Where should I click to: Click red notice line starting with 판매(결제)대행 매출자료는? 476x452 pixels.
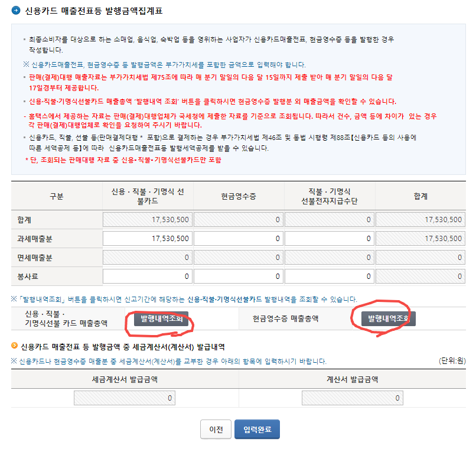(211, 83)
